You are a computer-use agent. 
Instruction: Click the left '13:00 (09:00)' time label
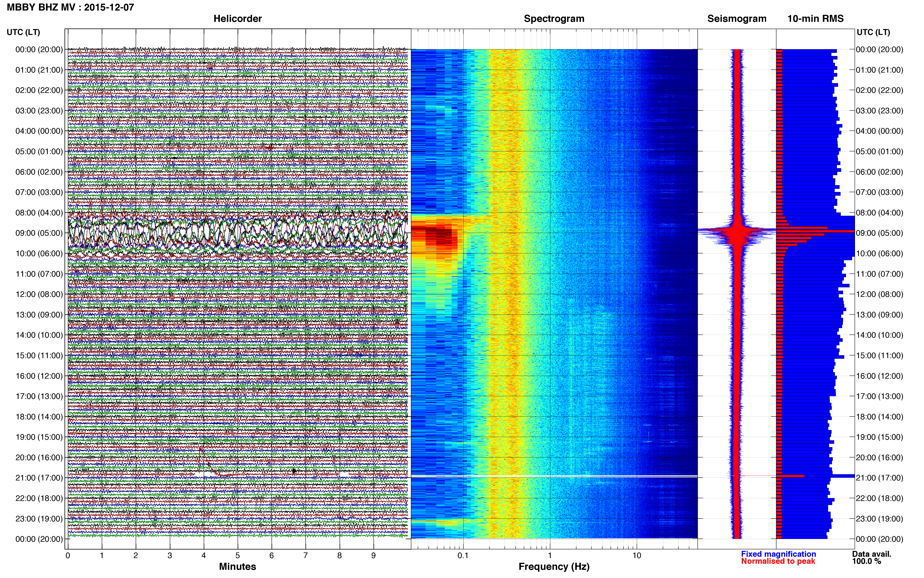coord(39,315)
